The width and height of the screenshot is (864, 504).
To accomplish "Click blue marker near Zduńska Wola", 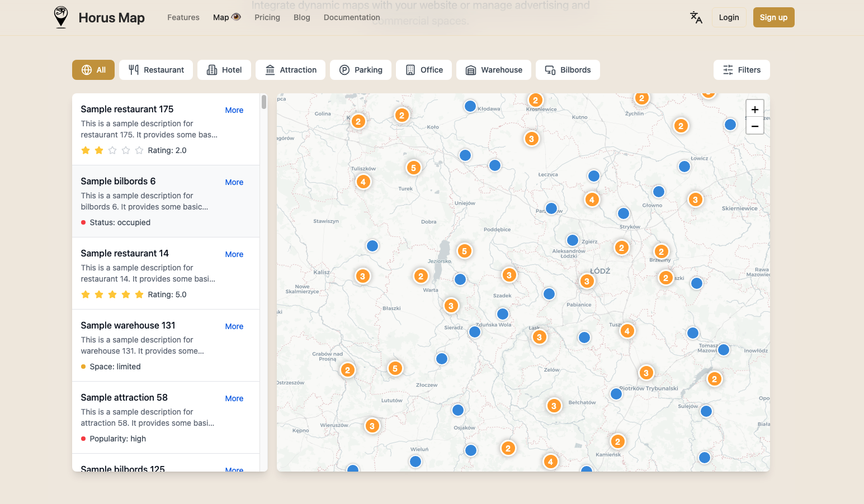I will point(503,314).
